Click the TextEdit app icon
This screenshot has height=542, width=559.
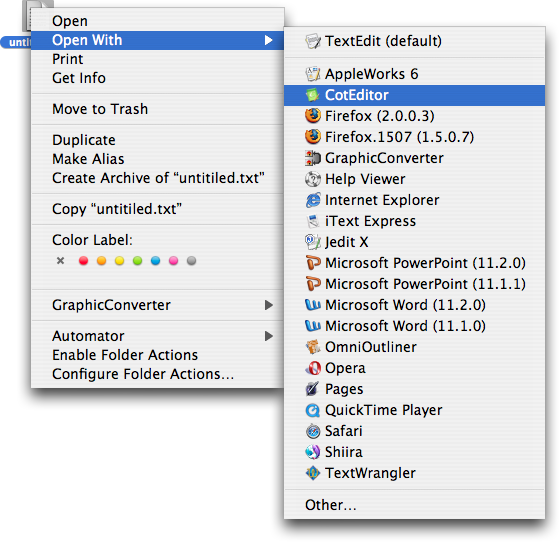click(313, 41)
